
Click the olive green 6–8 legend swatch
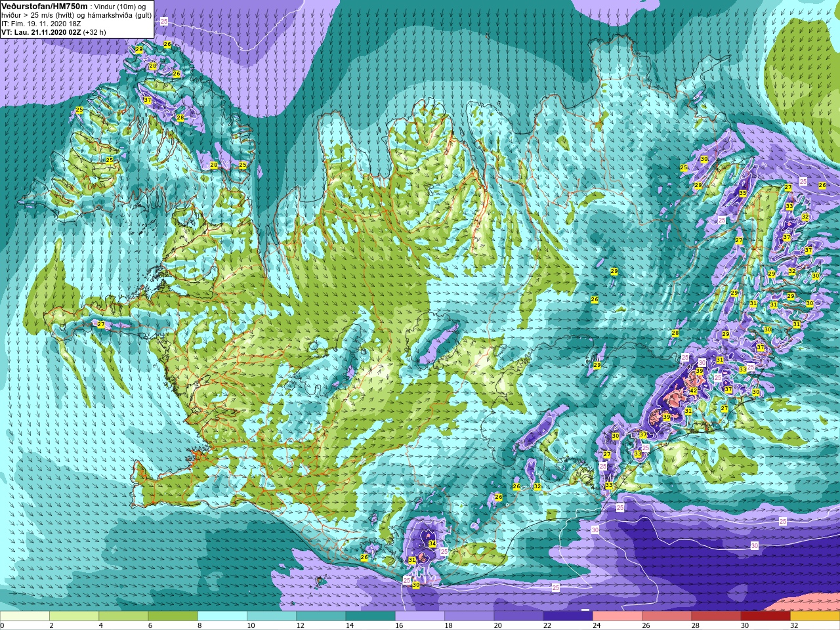(173, 616)
